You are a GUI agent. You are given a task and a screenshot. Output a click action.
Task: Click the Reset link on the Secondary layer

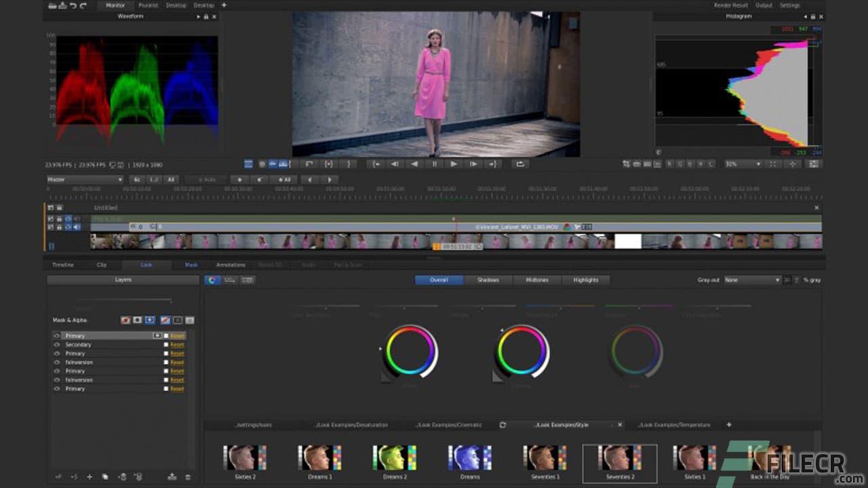click(x=176, y=344)
